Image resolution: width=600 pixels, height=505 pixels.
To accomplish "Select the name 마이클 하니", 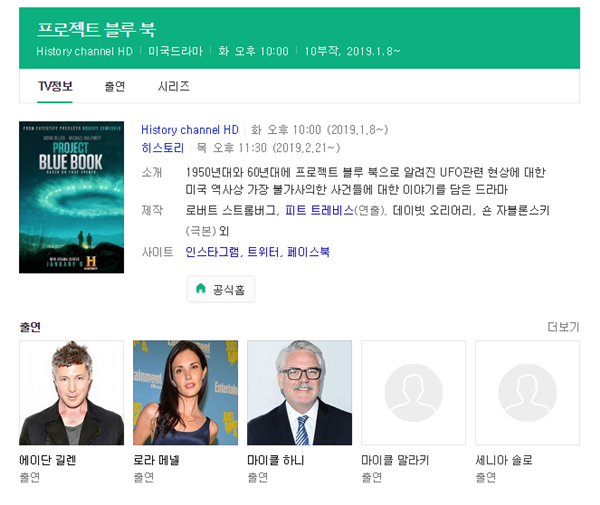I will (x=276, y=460).
